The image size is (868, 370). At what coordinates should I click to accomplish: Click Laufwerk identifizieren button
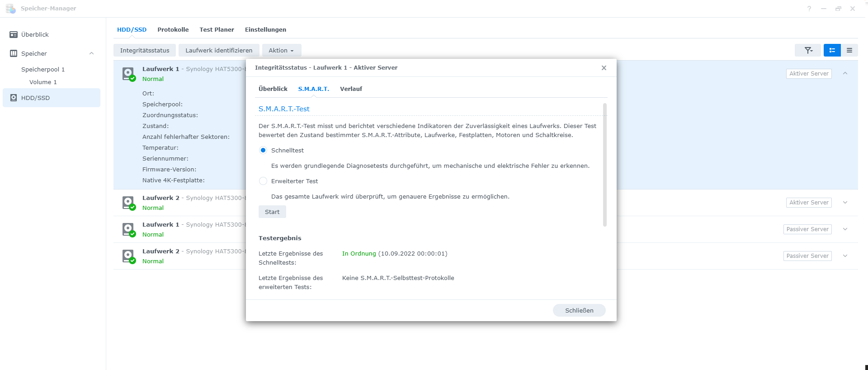219,50
